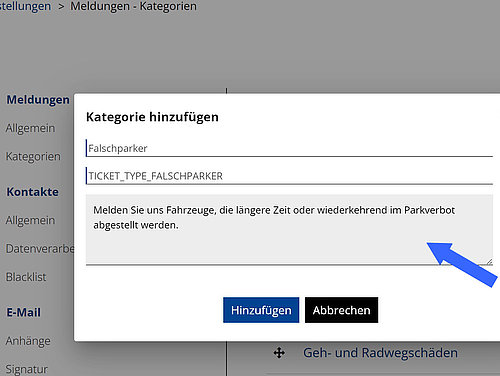Open Kategorien in the sidebar
500x376 pixels.
pos(33,156)
